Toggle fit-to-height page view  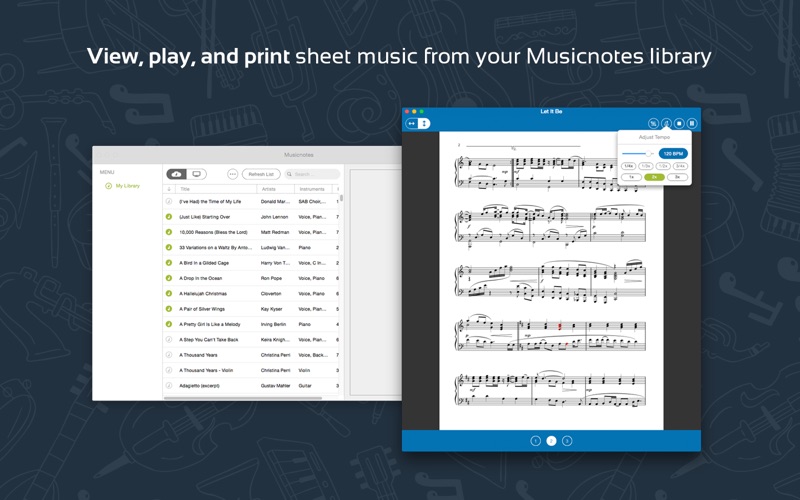coord(424,123)
